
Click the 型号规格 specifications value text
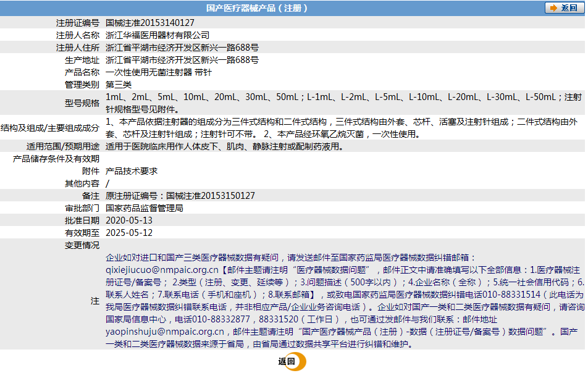pos(343,103)
